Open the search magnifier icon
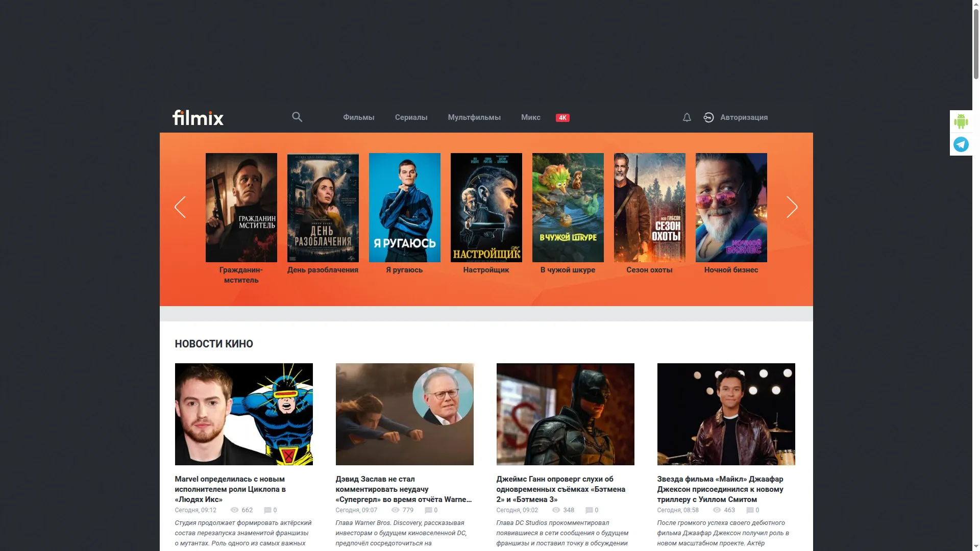Image resolution: width=980 pixels, height=551 pixels. (x=297, y=117)
